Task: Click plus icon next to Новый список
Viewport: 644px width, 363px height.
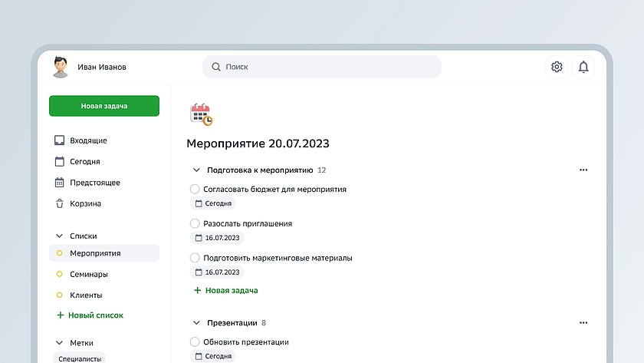Action: tap(61, 315)
